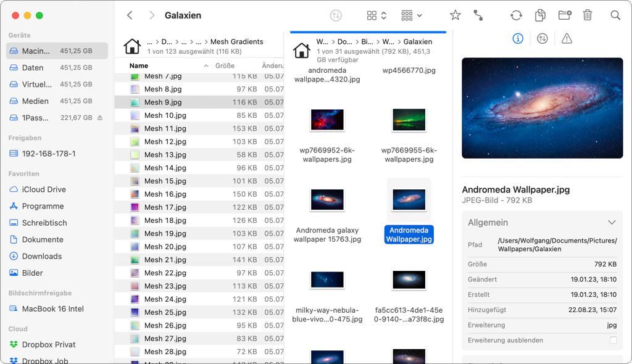Create a new folder via toolbar icon
This screenshot has width=632, height=364.
coord(565,15)
